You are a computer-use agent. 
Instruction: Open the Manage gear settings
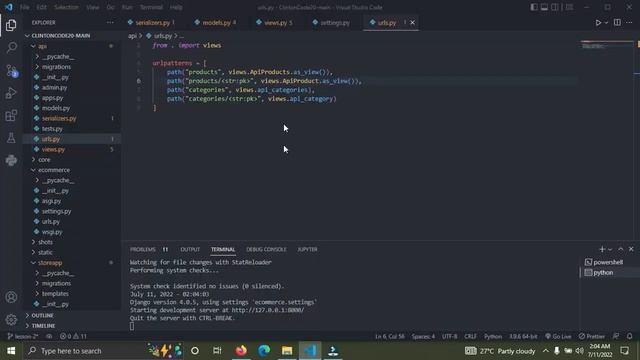pos(11,320)
